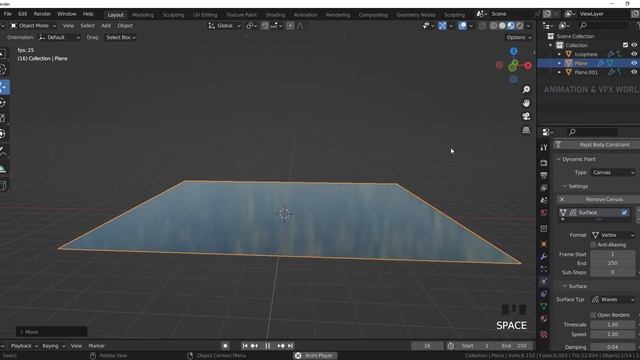This screenshot has width=640, height=360.
Task: Jump to the first frame
Action: 245,346
